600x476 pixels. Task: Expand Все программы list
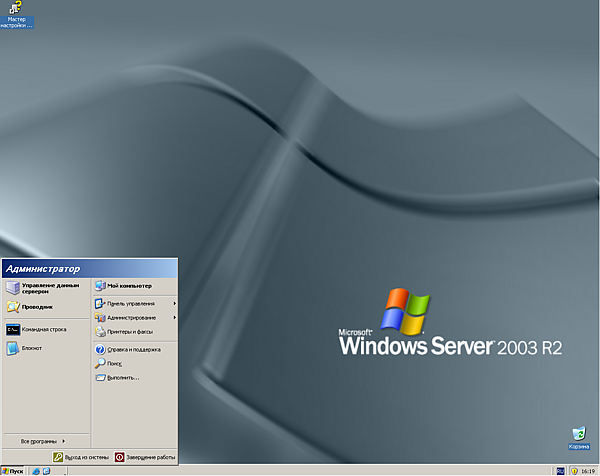(x=42, y=440)
